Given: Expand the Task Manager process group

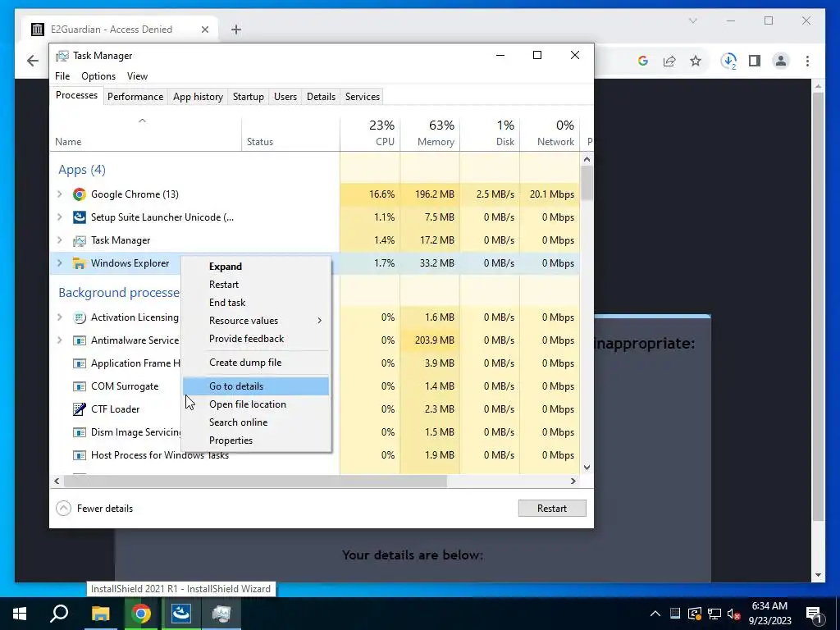Looking at the screenshot, I should pyautogui.click(x=60, y=240).
